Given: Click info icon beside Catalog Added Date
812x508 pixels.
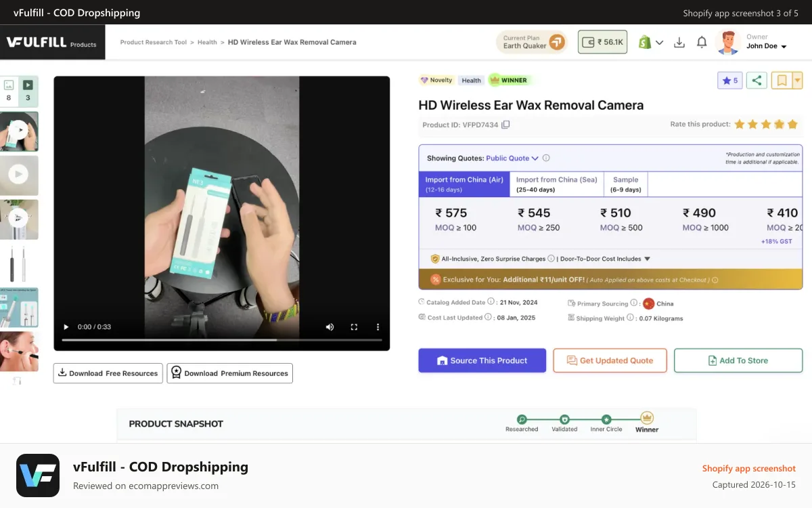Looking at the screenshot, I should [490, 303].
